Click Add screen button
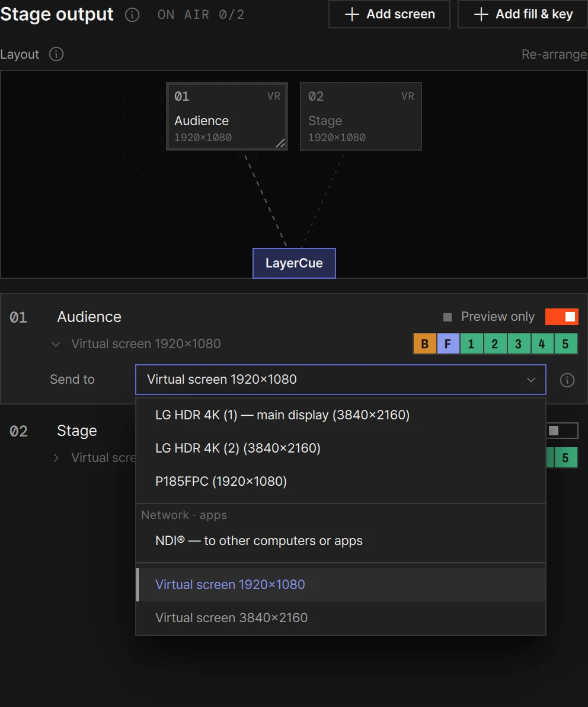The width and height of the screenshot is (588, 707). 389,14
